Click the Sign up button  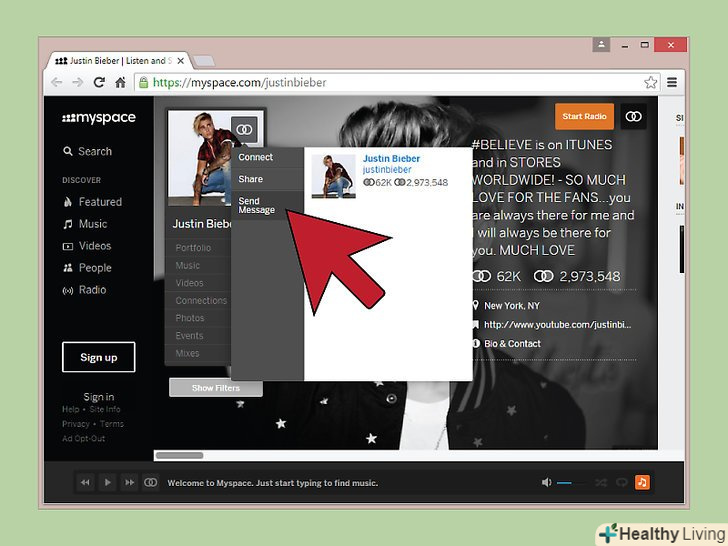click(98, 357)
